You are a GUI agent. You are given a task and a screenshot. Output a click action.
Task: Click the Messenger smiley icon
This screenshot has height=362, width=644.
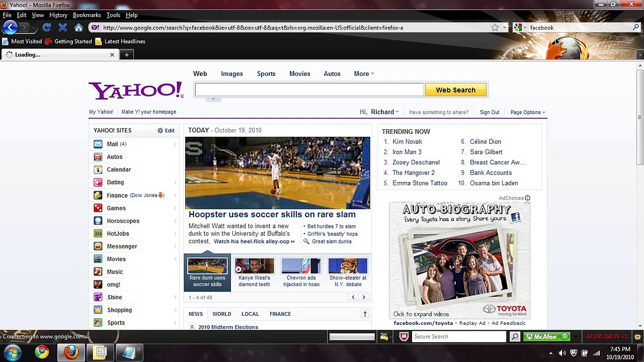coord(98,246)
